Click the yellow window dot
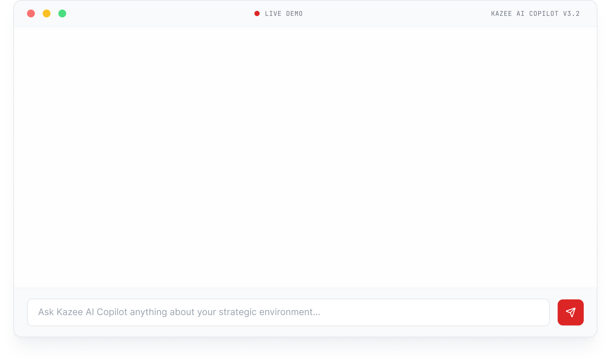The height and width of the screenshot is (364, 611). point(47,14)
